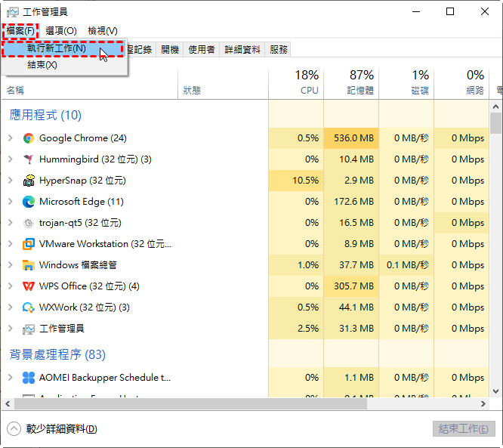Click the 結束工作(E) button
Screen dimensions: 503x448
click(x=463, y=428)
